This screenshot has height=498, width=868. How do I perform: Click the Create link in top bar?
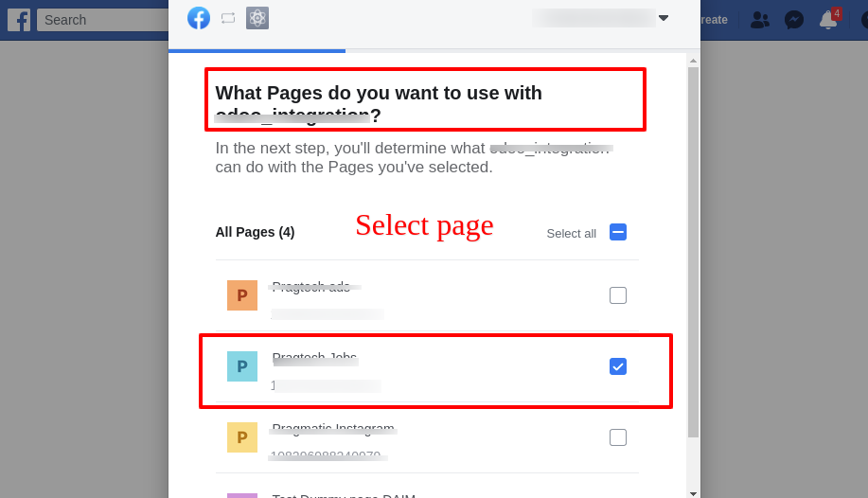[714, 20]
